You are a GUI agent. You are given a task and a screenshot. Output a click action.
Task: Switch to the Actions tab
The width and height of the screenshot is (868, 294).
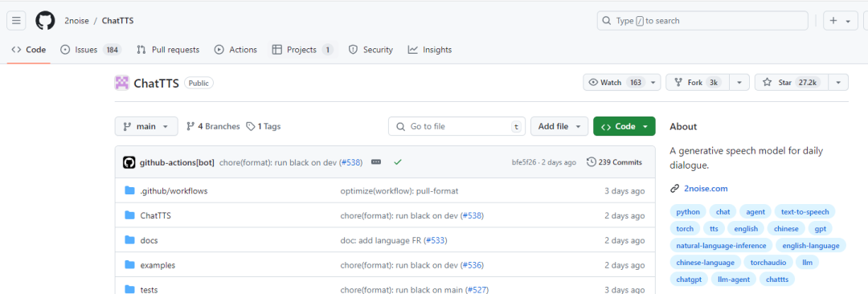(x=235, y=50)
